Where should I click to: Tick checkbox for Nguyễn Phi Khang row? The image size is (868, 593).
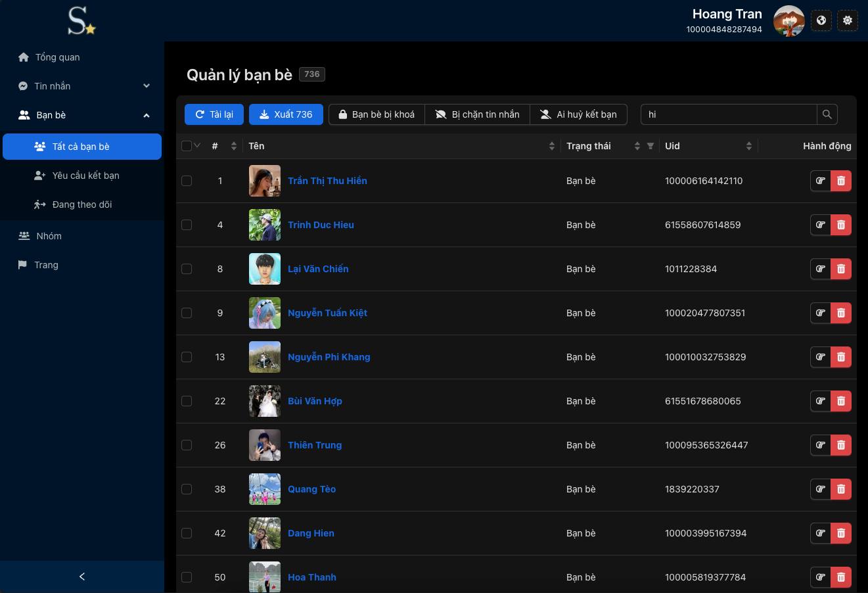[x=187, y=357]
